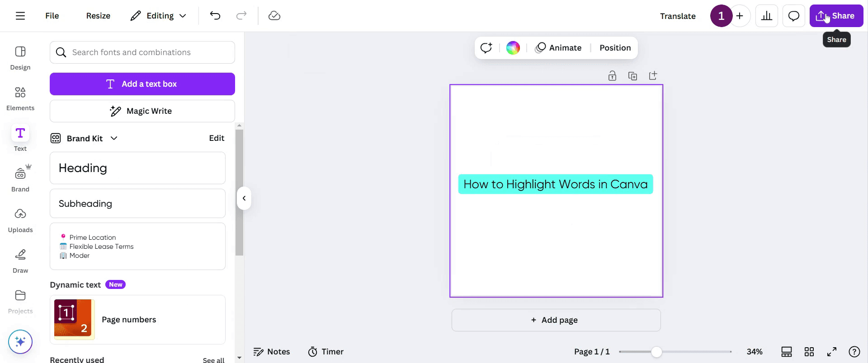This screenshot has width=868, height=363.
Task: Add a comment from floating toolbar
Action: pyautogui.click(x=486, y=48)
